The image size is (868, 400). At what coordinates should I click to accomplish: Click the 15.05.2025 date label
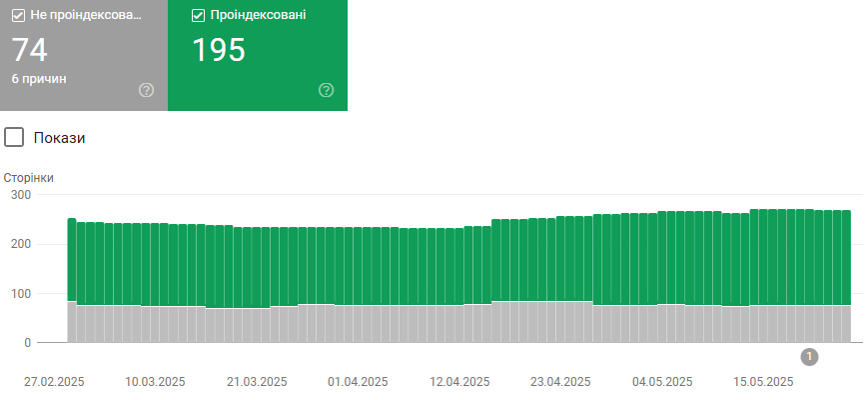[763, 382]
